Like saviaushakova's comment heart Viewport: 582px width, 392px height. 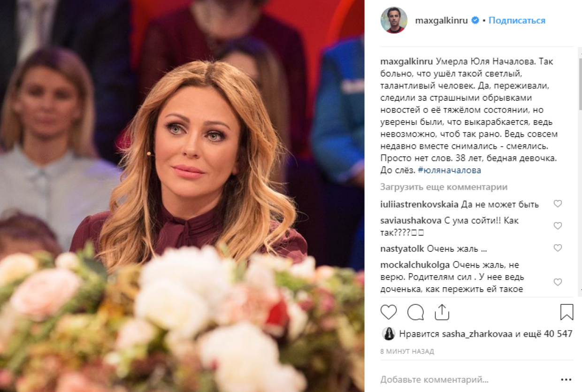(x=558, y=226)
